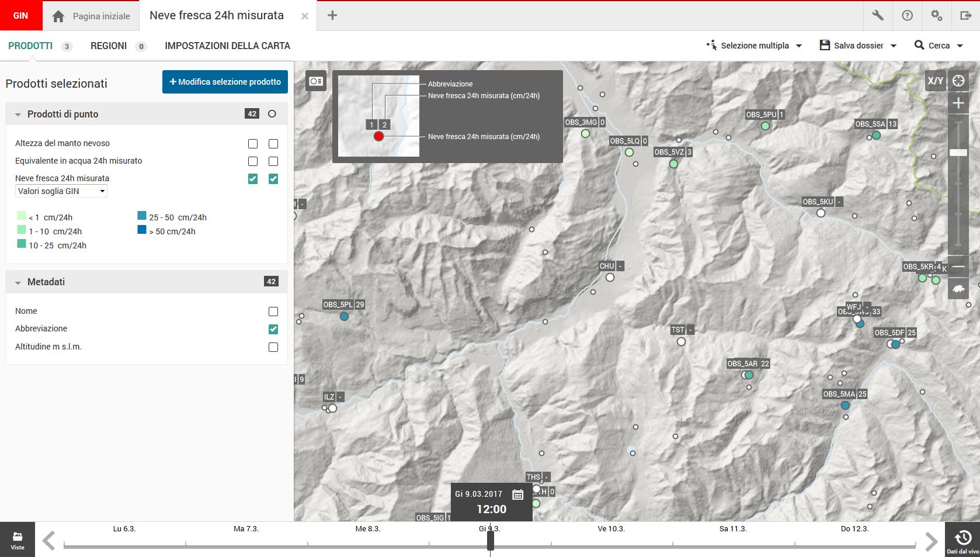Toggle the map legend card icon

316,81
